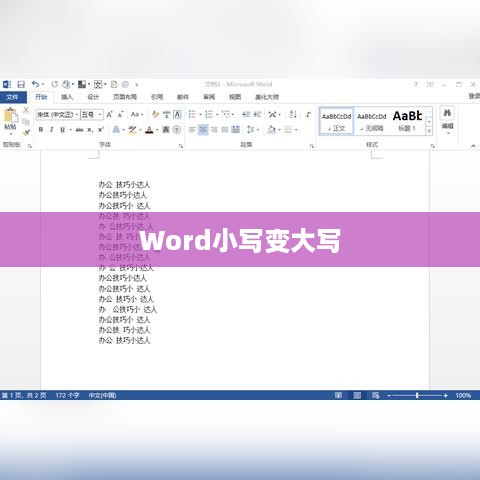The height and width of the screenshot is (480, 480).
Task: Apply yellow text highlight color
Action: point(132,130)
